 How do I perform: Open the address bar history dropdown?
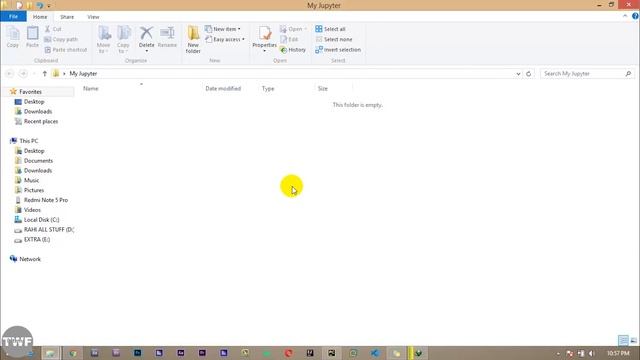coord(518,74)
